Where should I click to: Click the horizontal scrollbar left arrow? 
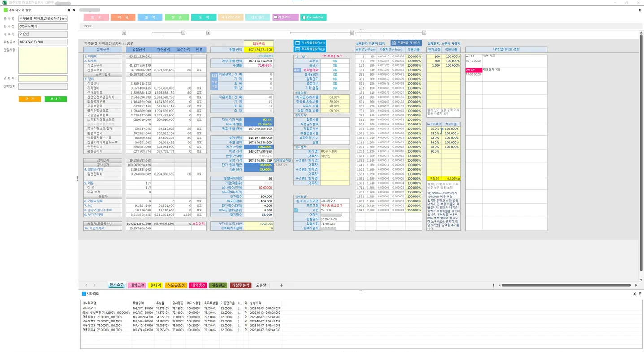point(499,285)
